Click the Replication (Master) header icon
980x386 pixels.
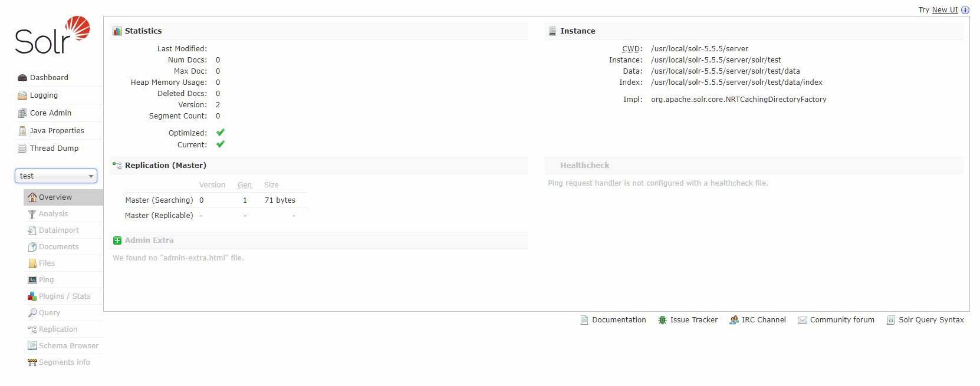pyautogui.click(x=117, y=166)
